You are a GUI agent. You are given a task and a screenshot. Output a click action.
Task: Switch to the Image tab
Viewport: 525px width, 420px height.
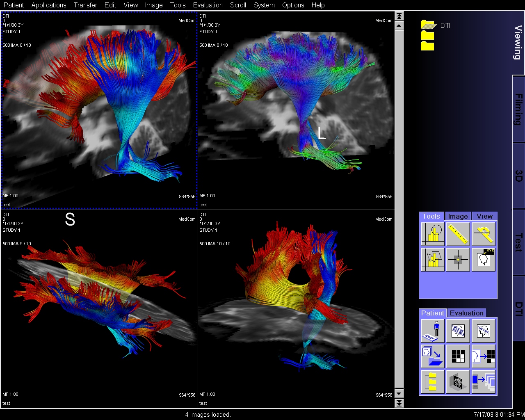pos(458,216)
